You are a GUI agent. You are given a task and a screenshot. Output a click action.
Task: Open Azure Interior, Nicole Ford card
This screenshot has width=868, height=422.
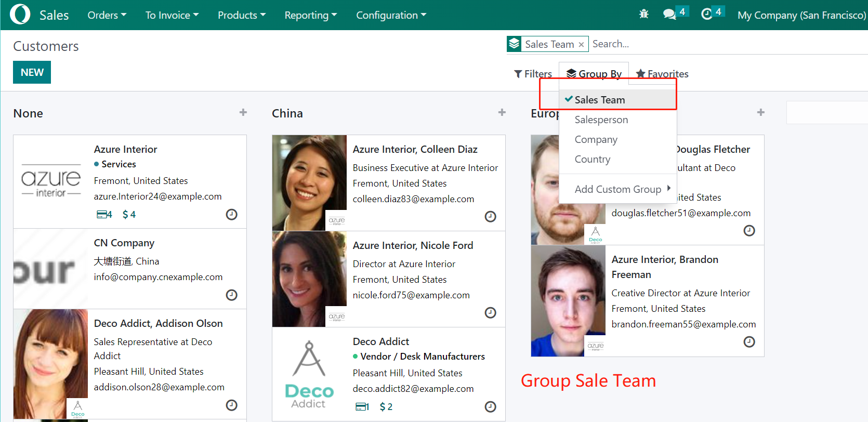(389, 279)
